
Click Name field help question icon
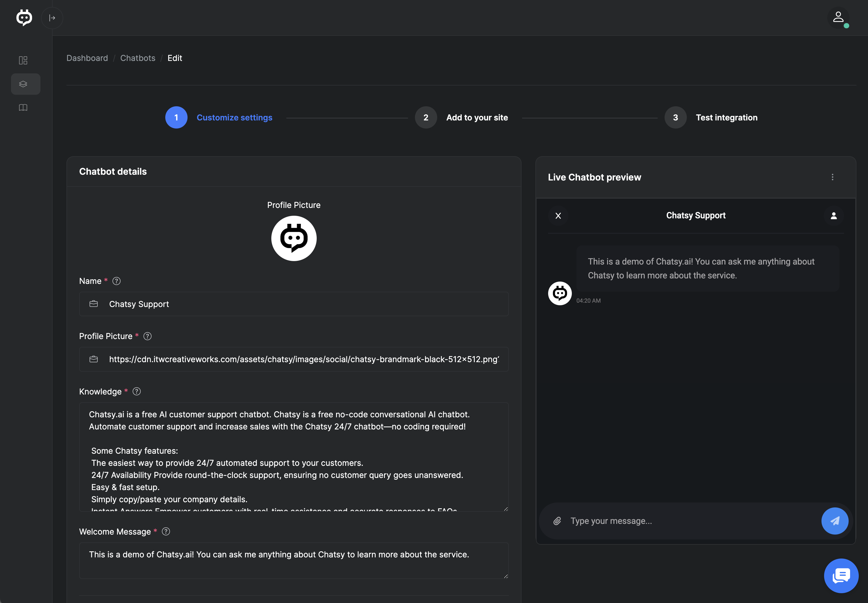116,281
